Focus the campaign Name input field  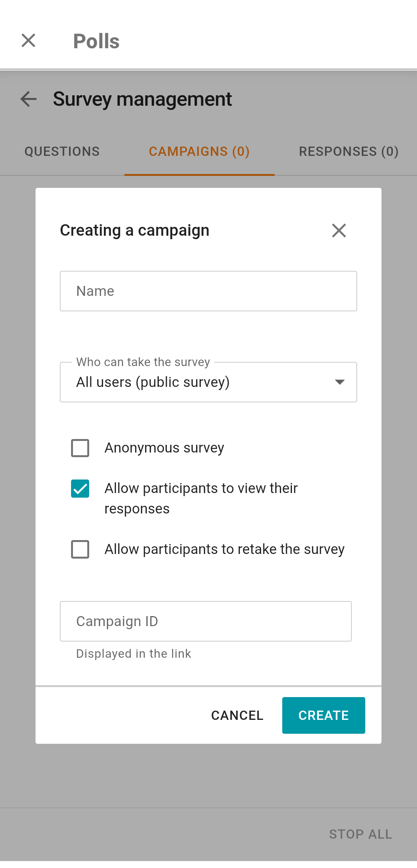(208, 291)
